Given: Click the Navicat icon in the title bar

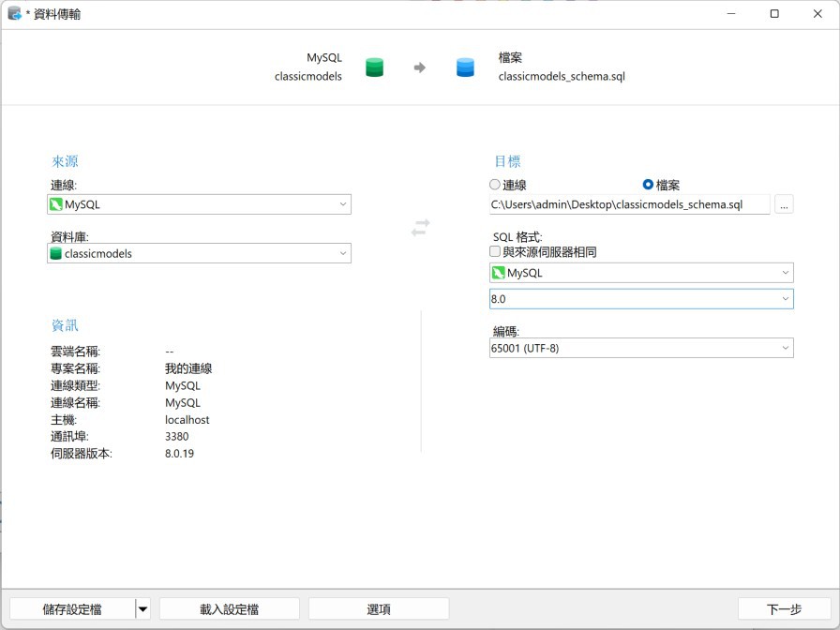Looking at the screenshot, I should [12, 13].
